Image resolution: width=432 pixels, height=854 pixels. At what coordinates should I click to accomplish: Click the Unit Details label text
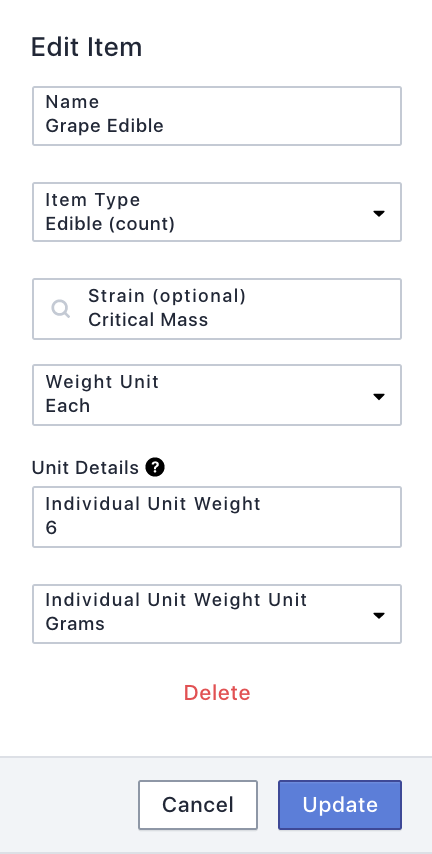(86, 468)
